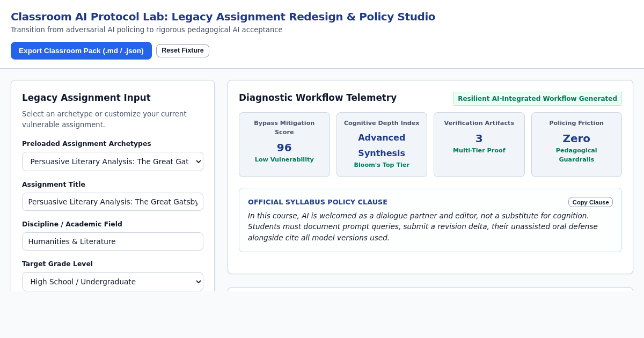Click the Official Syllabus Policy Clause title
Viewport: 644px width, 338px height.
(318, 202)
